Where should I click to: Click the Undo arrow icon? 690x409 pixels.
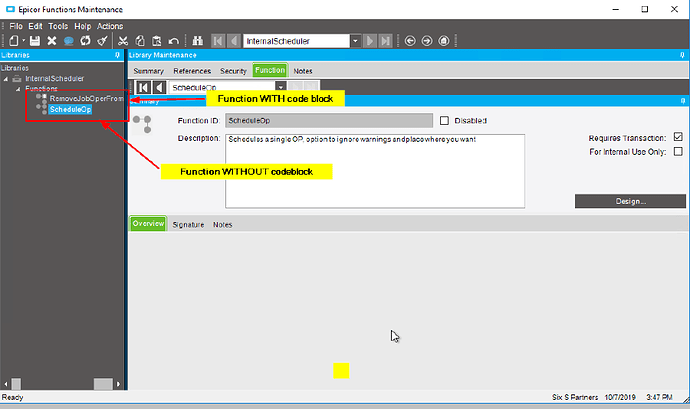(174, 41)
